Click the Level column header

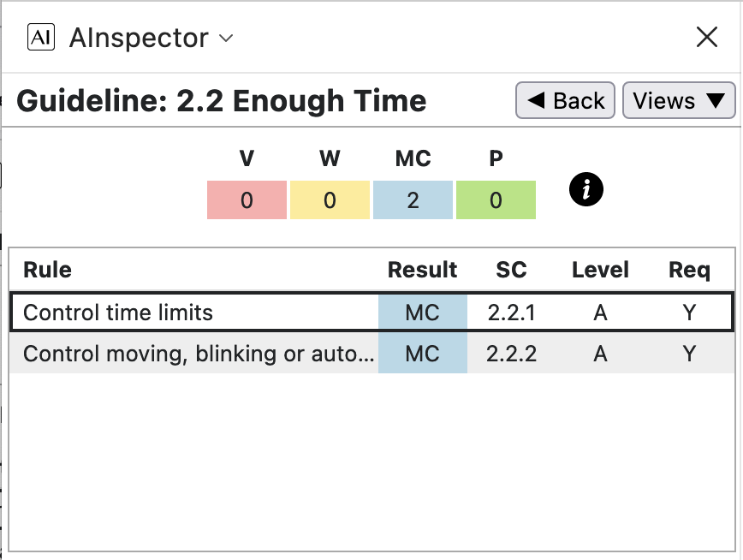[x=600, y=271]
